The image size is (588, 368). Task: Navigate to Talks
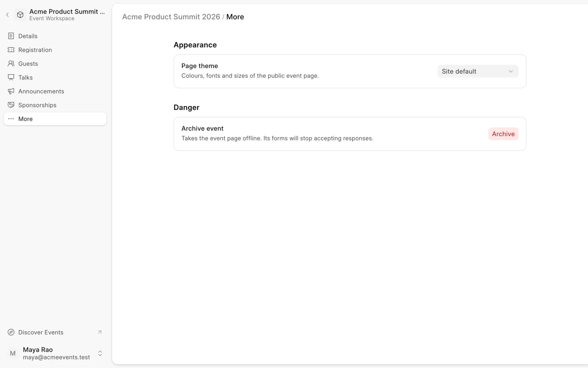(55, 77)
